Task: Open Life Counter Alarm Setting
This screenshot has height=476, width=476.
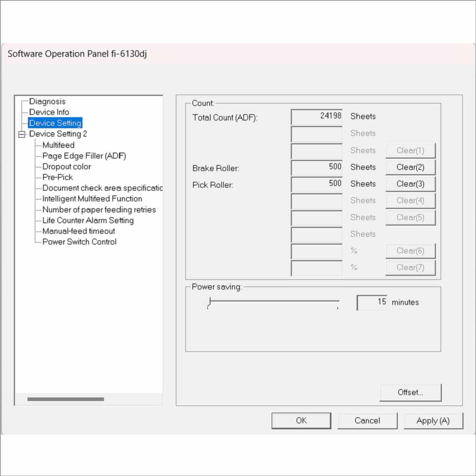Action: (x=88, y=220)
